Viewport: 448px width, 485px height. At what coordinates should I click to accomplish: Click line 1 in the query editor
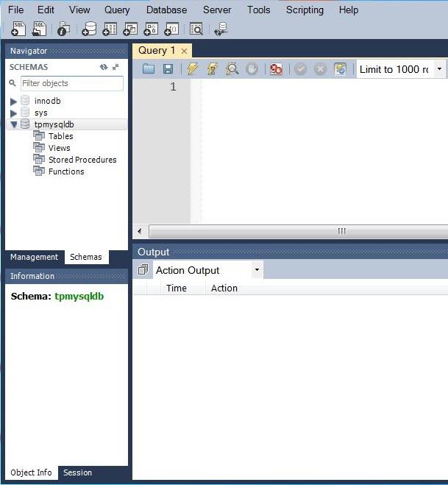324,87
